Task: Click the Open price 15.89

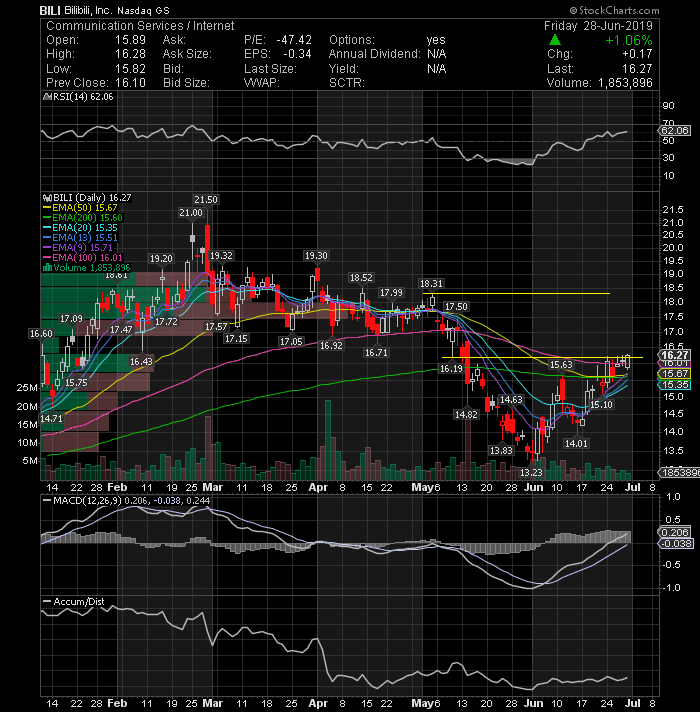Action: click(130, 40)
